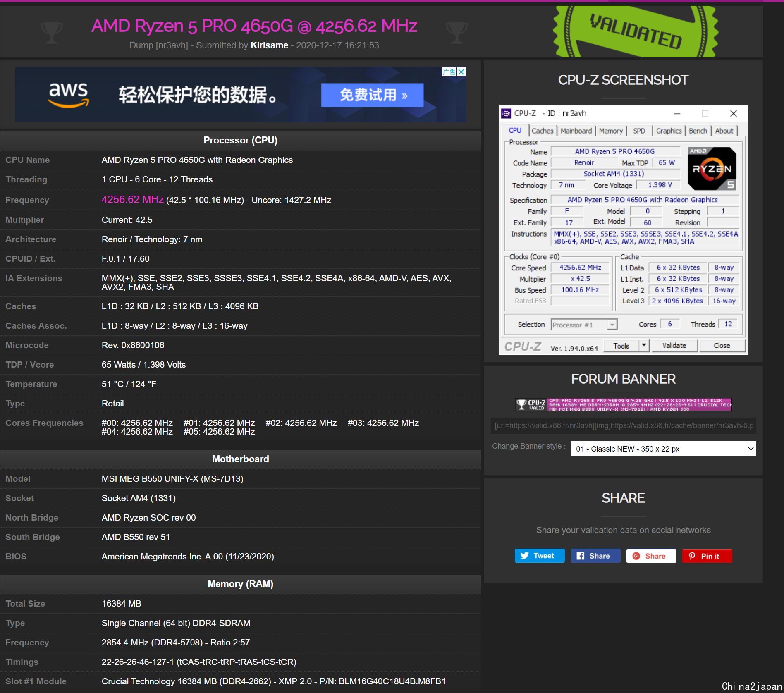
Task: Click the South Bridge AMD B550 rev 51 value
Action: (x=136, y=537)
